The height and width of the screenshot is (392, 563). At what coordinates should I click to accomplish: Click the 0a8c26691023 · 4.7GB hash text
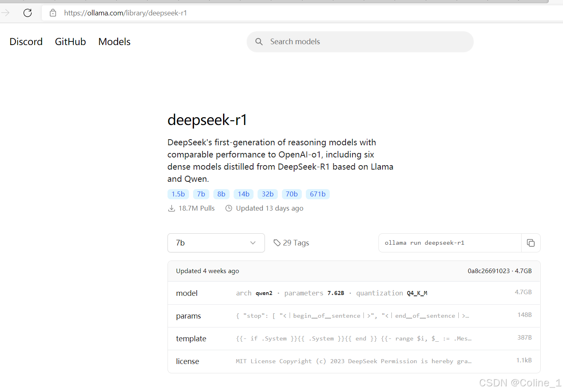click(499, 271)
